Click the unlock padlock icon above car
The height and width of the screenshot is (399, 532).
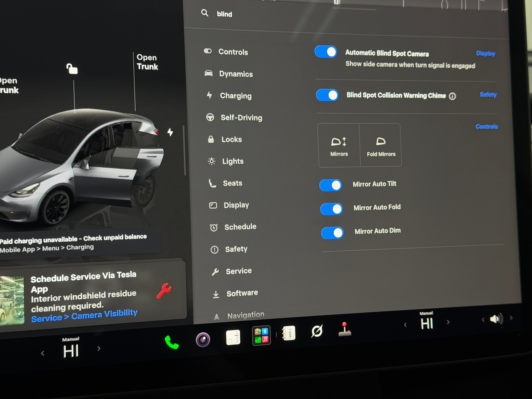pos(72,69)
